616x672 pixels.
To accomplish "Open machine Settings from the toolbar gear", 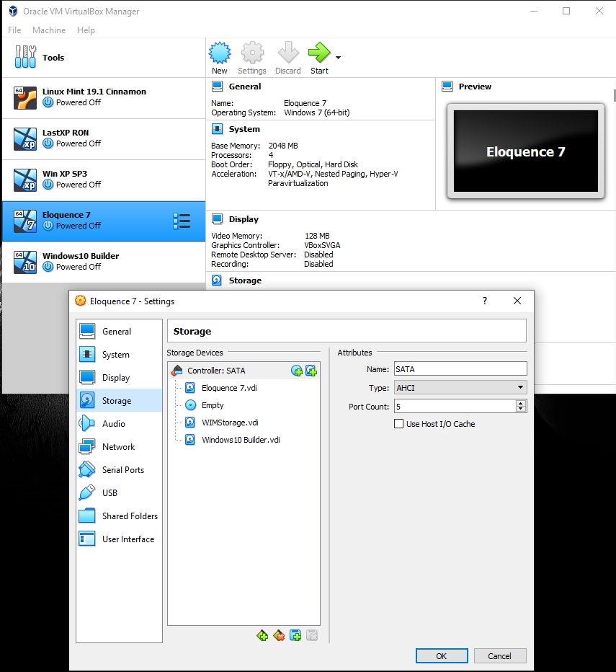I will [252, 58].
